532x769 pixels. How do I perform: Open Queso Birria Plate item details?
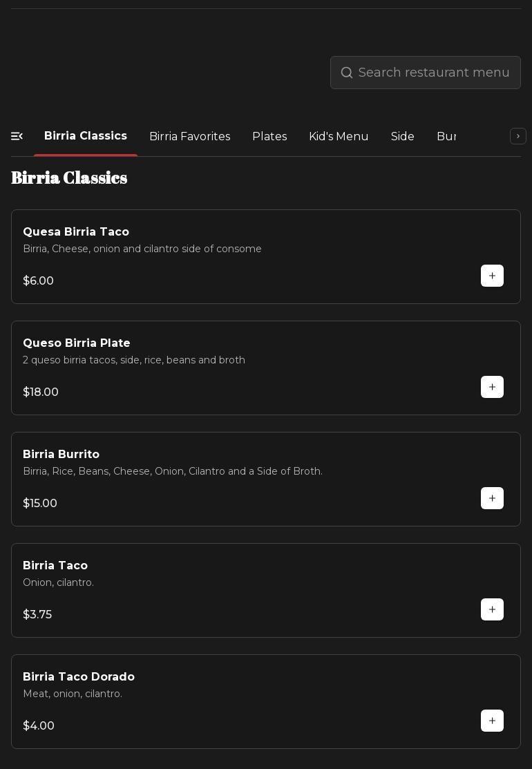click(x=77, y=343)
